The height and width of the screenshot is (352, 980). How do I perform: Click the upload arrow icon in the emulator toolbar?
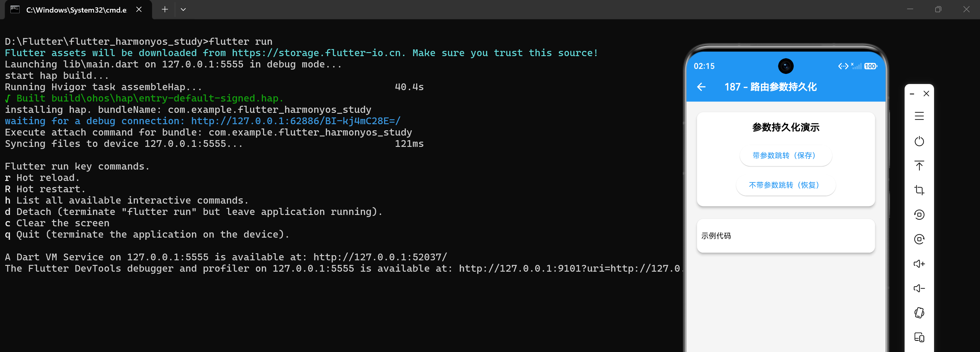pyautogui.click(x=919, y=166)
